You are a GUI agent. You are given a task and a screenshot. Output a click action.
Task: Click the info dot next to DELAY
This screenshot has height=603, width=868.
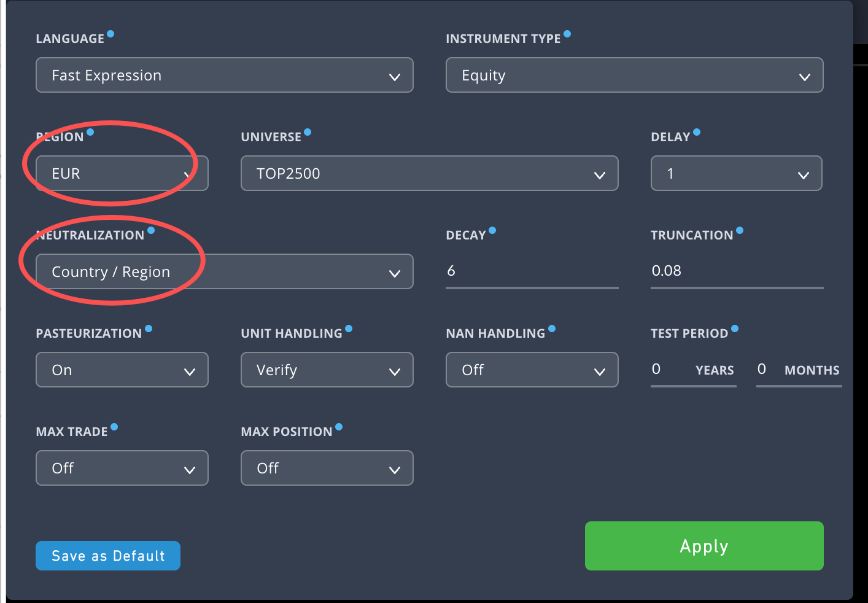point(697,132)
